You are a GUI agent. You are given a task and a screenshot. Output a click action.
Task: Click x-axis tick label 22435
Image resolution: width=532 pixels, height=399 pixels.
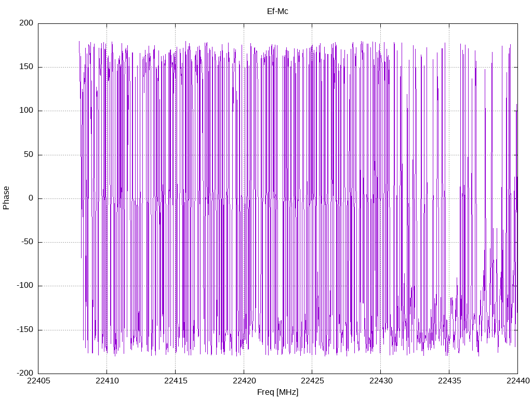(449, 381)
